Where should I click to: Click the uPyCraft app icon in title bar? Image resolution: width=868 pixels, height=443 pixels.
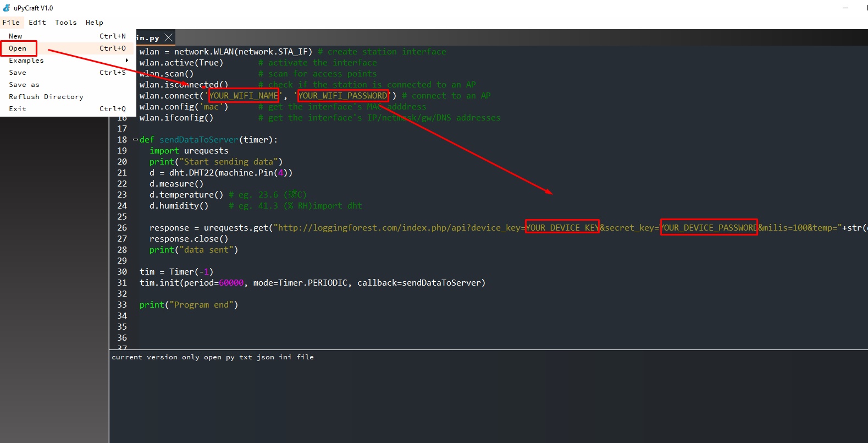(x=7, y=8)
